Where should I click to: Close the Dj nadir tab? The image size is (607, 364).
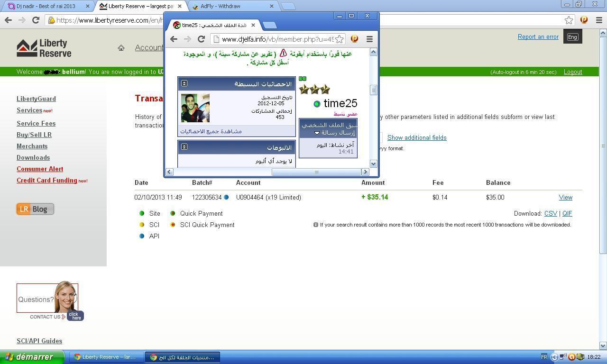coord(87,6)
